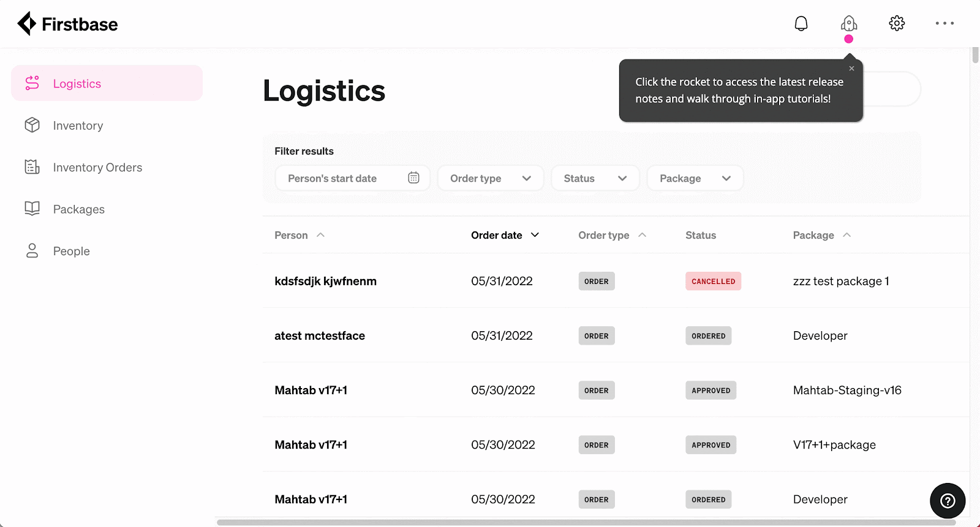Open kdsfsdjk kjwfnenm order row
The height and width of the screenshot is (527, 980).
[616, 281]
